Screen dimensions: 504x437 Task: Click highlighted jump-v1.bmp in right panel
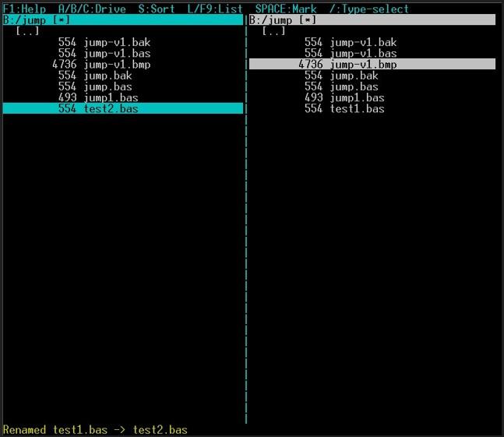[x=363, y=65]
